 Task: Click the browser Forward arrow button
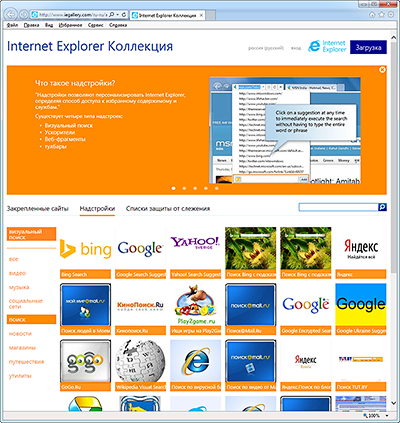(x=24, y=14)
